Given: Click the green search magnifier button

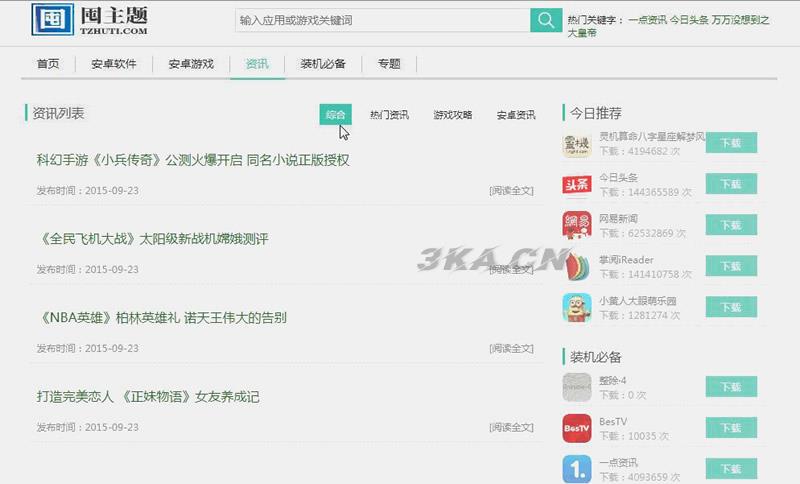Looking at the screenshot, I should (x=545, y=20).
